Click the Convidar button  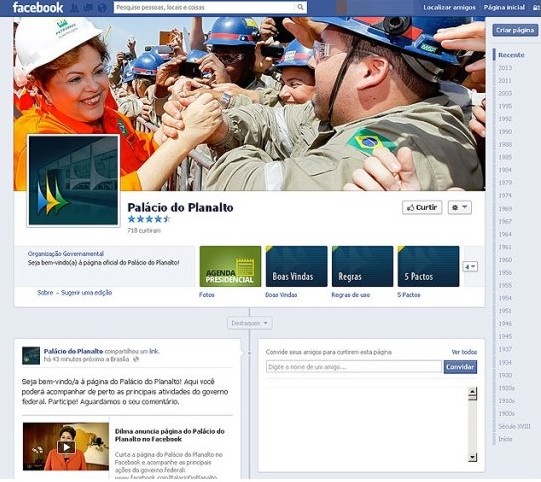tap(460, 367)
